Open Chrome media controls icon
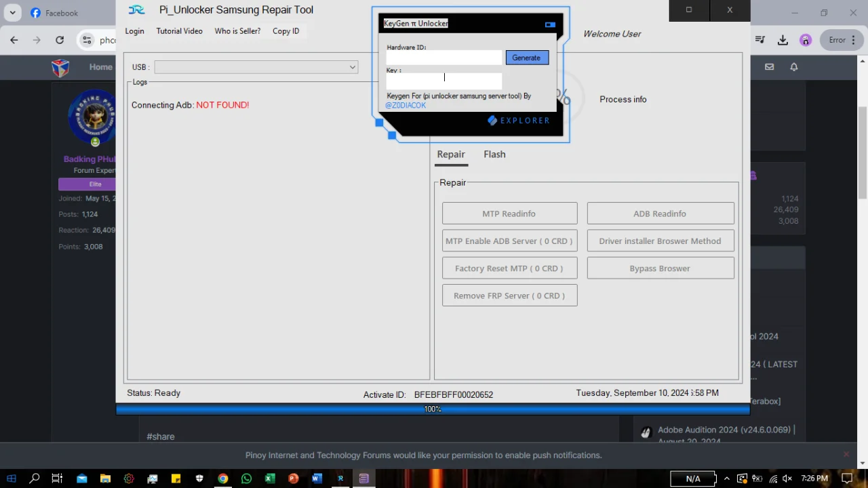Image resolution: width=868 pixels, height=488 pixels. click(x=760, y=40)
